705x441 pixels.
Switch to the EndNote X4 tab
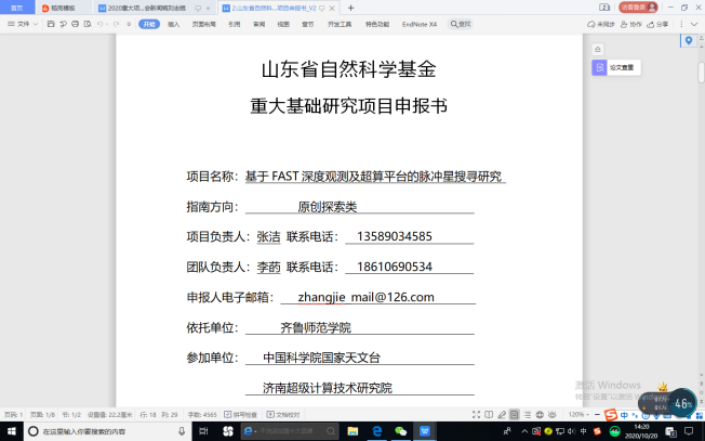419,23
